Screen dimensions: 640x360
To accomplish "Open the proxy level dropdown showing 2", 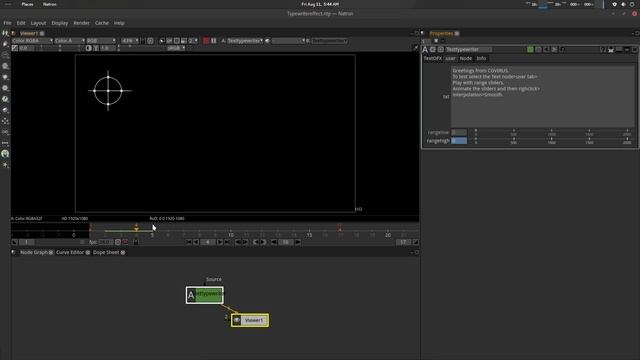I will tap(193, 41).
